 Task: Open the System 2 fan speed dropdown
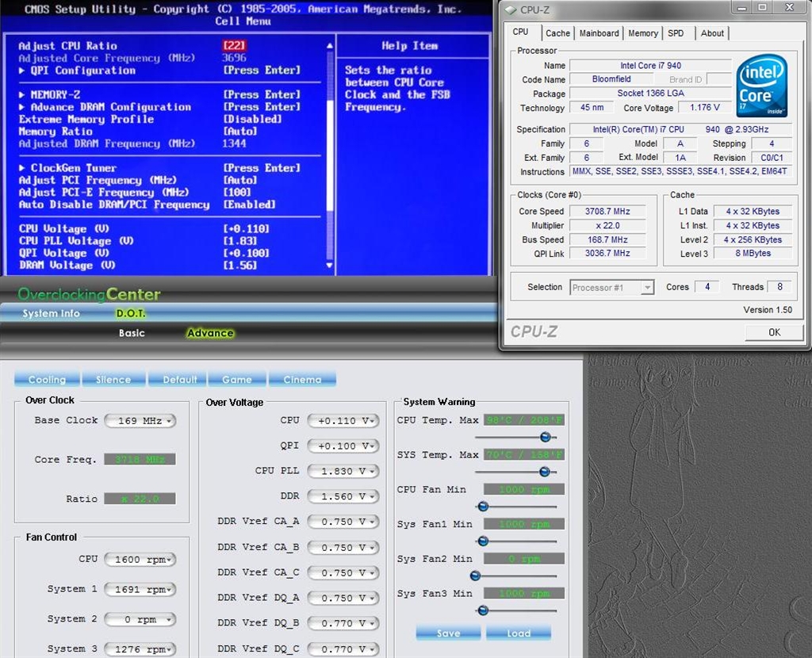point(140,620)
